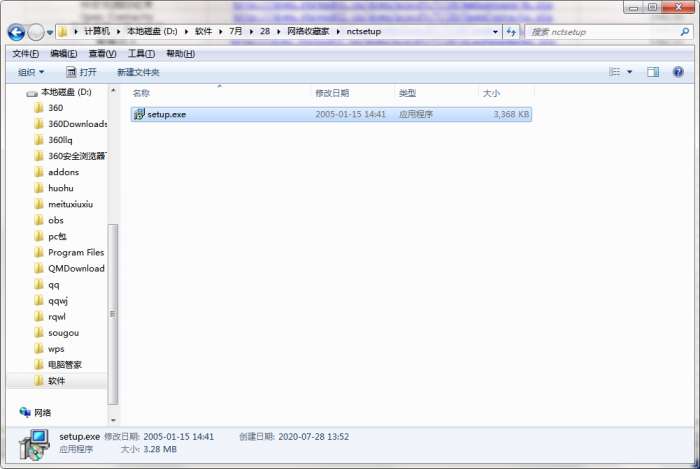Click the navigation pane scrollbar thumb

tap(113, 314)
